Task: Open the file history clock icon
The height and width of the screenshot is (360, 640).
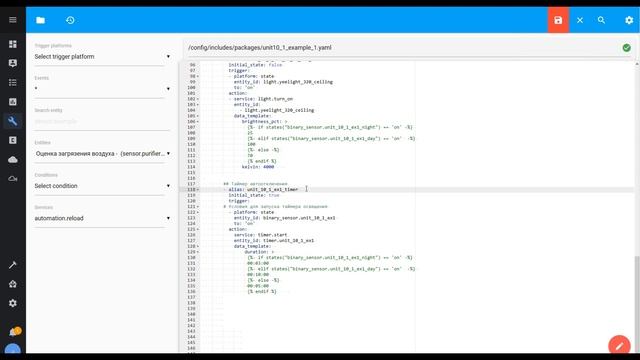Action: click(70, 20)
